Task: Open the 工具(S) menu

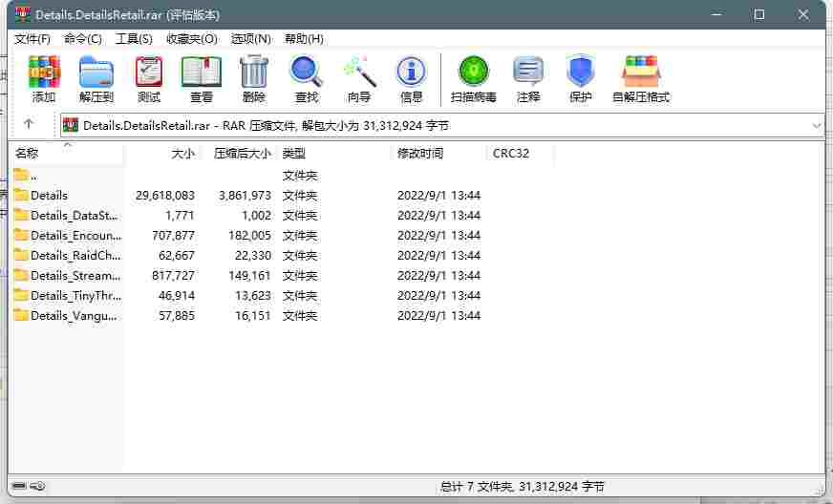Action: click(134, 39)
